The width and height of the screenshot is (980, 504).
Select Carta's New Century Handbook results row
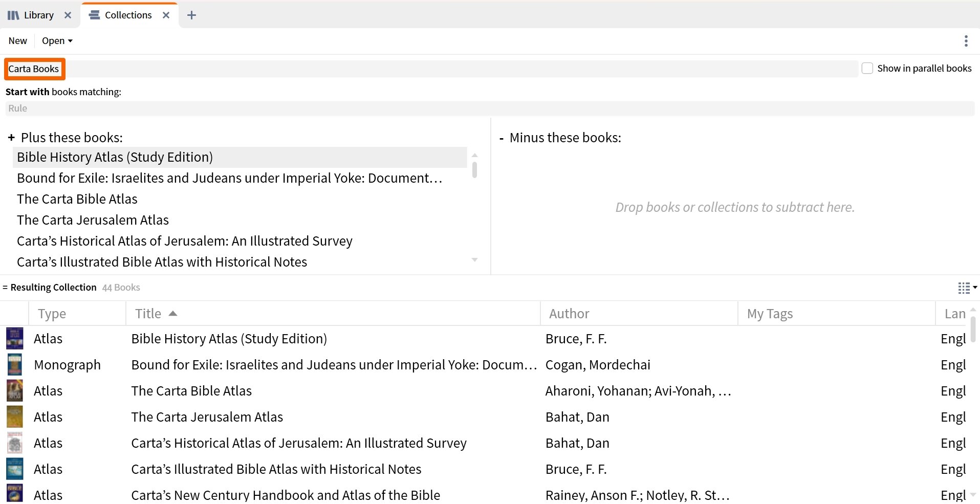(x=484, y=494)
